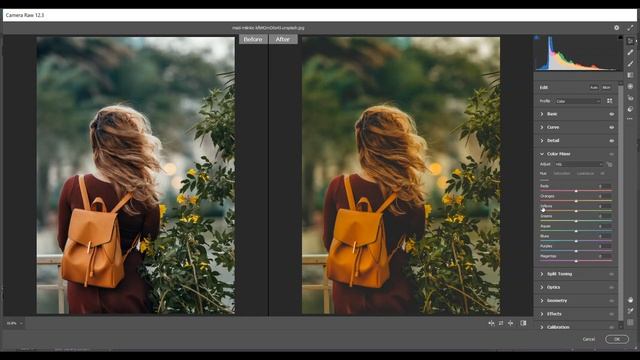Select the Red Eye removal tool

coord(630,98)
